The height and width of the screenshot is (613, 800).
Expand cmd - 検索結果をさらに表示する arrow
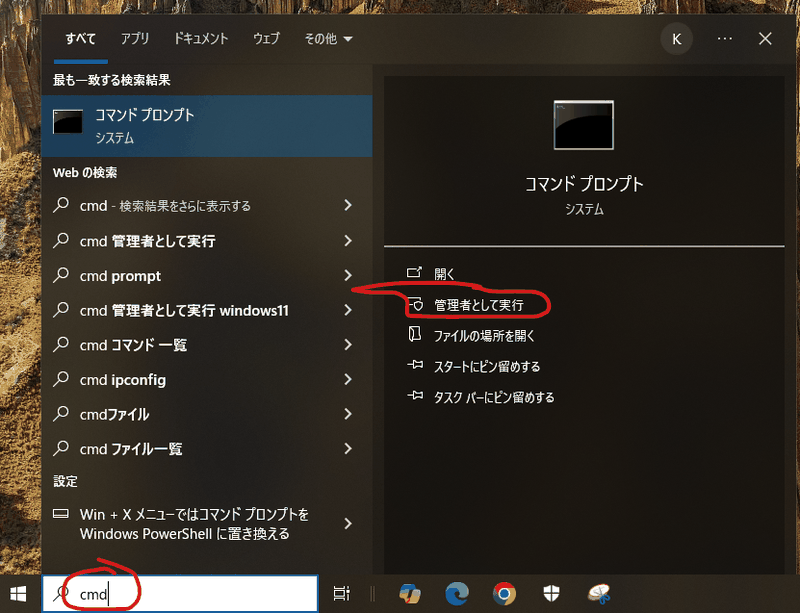[348, 205]
